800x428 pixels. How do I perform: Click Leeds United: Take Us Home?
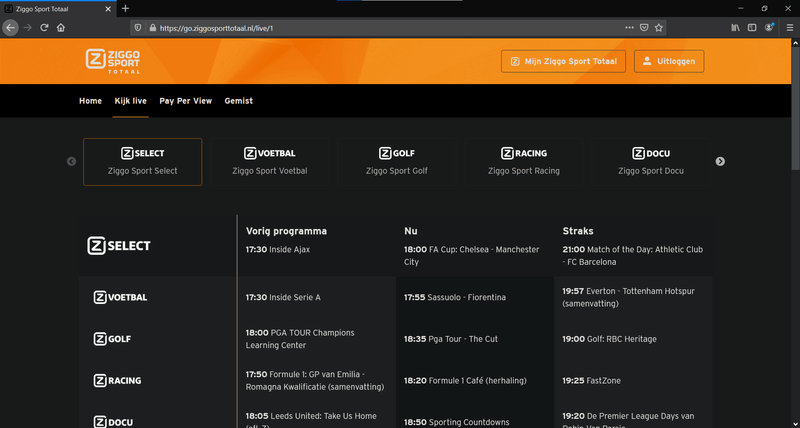tap(311, 421)
